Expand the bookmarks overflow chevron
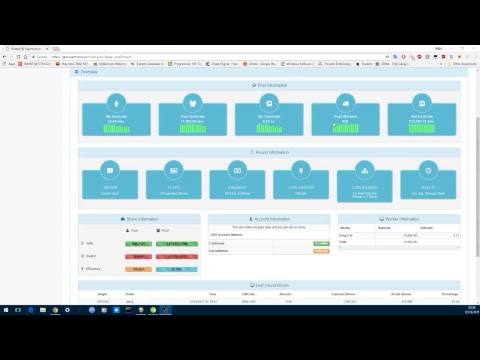 [441, 64]
